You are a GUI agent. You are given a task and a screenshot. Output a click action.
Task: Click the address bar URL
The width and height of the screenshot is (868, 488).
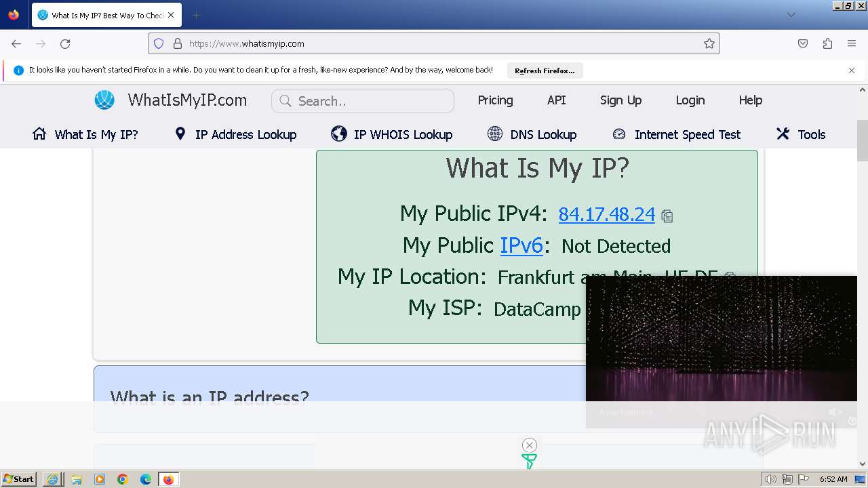coord(247,43)
